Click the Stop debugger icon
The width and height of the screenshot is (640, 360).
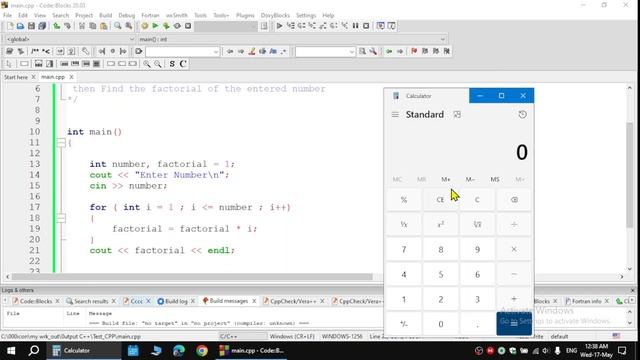point(366,26)
